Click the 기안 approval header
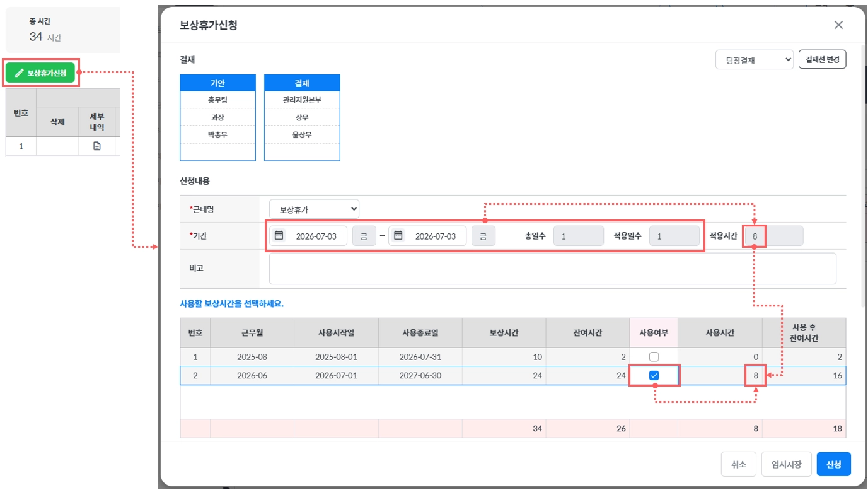Viewport: 868px width, 490px height. (217, 83)
